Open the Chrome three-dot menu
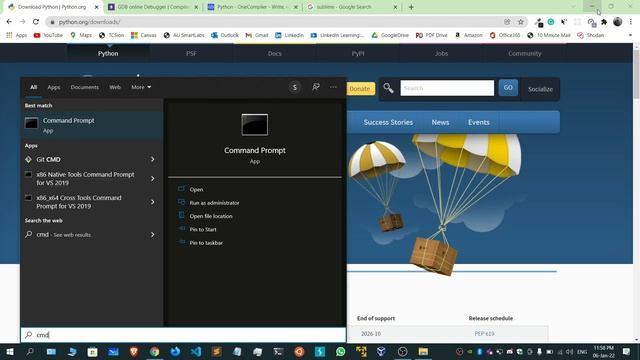Screen dimensions: 640x360 631,22
